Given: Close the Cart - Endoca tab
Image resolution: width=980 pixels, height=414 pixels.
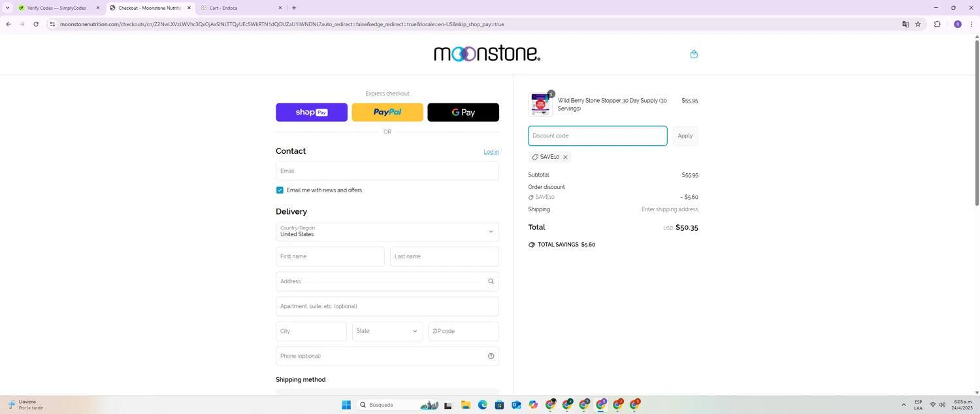Looking at the screenshot, I should click(280, 8).
